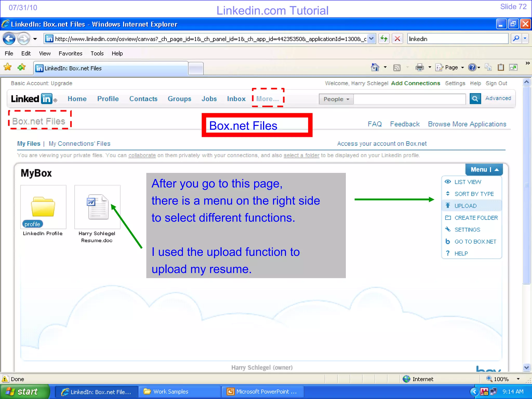The width and height of the screenshot is (532, 399).
Task: Click the IE Help question mark icon
Action: click(472, 68)
